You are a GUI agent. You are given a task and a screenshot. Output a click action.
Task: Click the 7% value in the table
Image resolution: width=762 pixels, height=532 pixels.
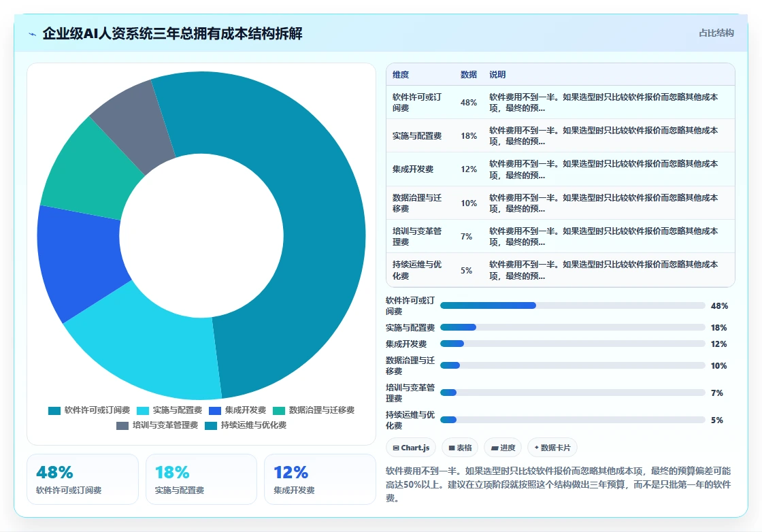[466, 237]
